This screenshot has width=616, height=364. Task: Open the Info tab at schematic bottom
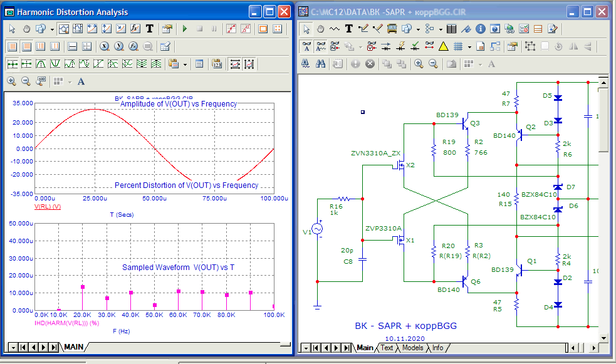click(x=437, y=348)
